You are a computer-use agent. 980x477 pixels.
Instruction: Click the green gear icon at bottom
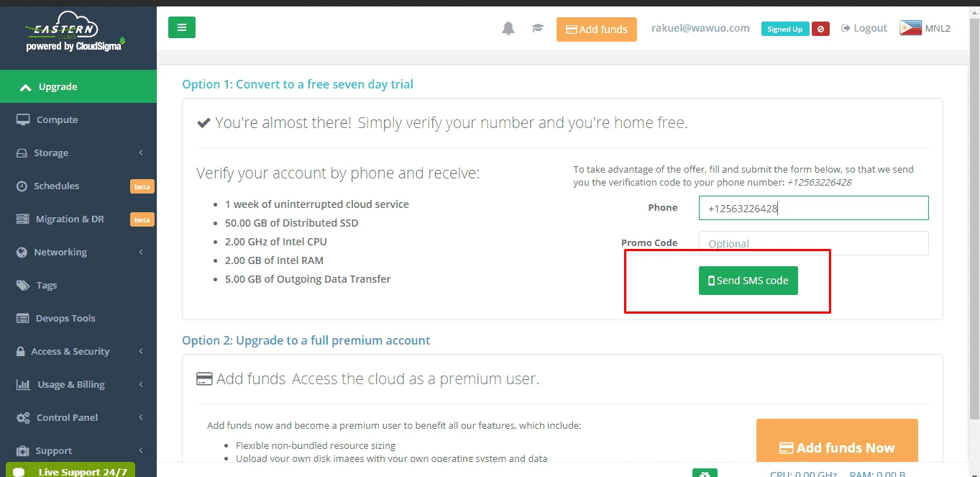tap(705, 473)
